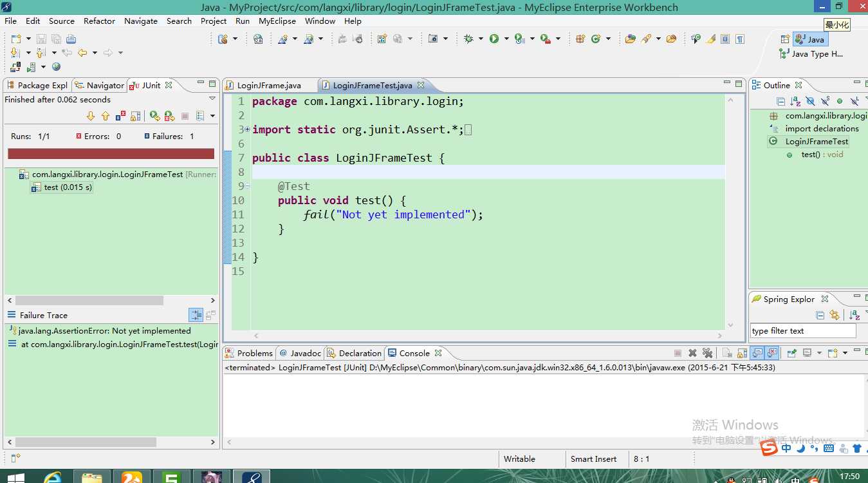Click the Run External Tools icon
This screenshot has width=868, height=483.
click(545, 39)
